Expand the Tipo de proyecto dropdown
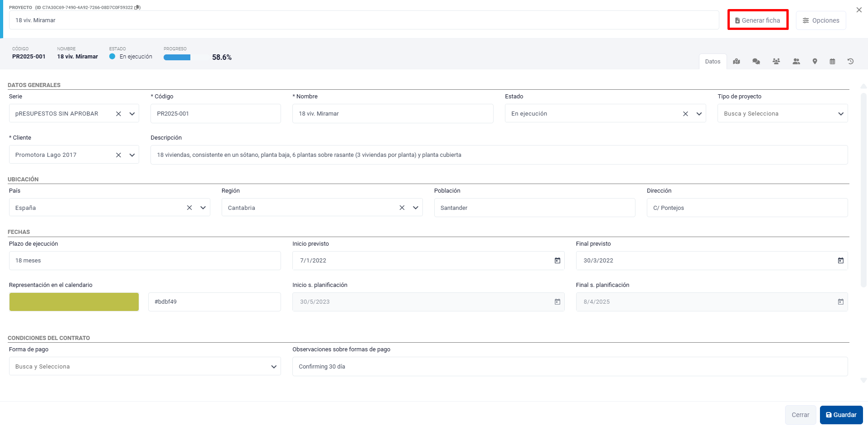Image resolution: width=868 pixels, height=427 pixels. [x=840, y=114]
